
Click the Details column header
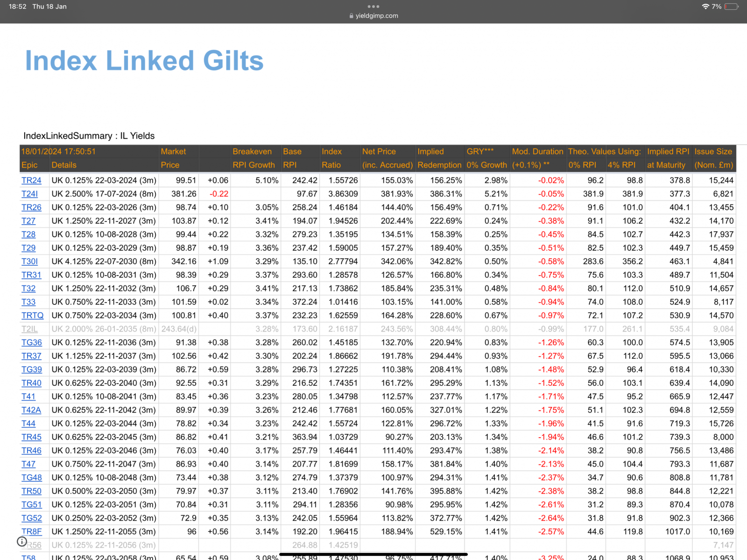click(x=64, y=165)
